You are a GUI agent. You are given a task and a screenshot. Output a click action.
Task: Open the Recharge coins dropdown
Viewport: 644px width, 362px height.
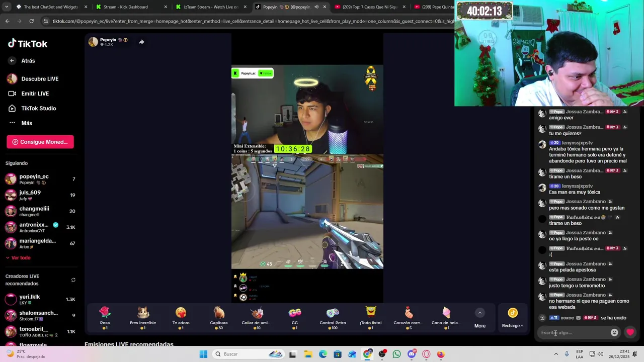click(513, 318)
